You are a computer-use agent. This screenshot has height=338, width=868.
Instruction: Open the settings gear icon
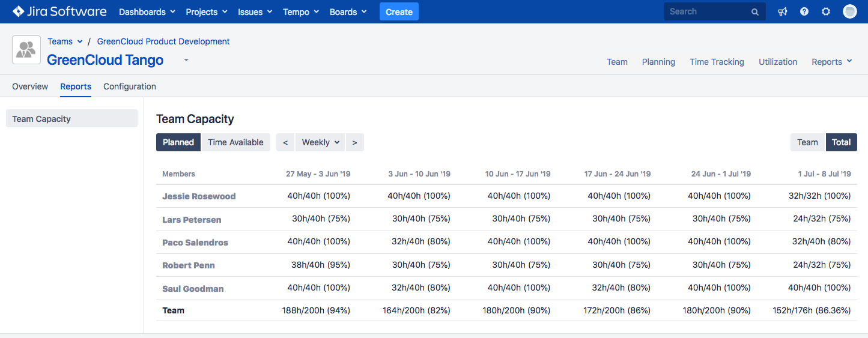click(x=826, y=11)
